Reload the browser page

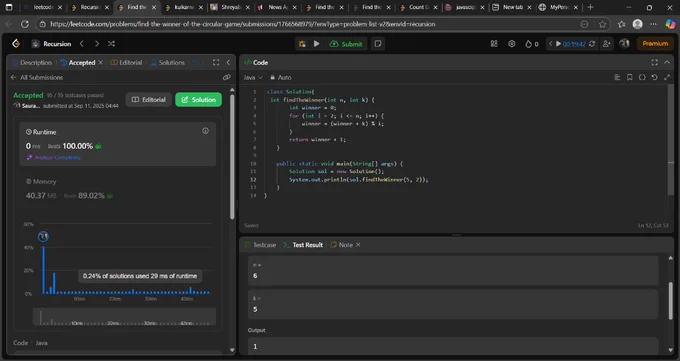(25, 24)
